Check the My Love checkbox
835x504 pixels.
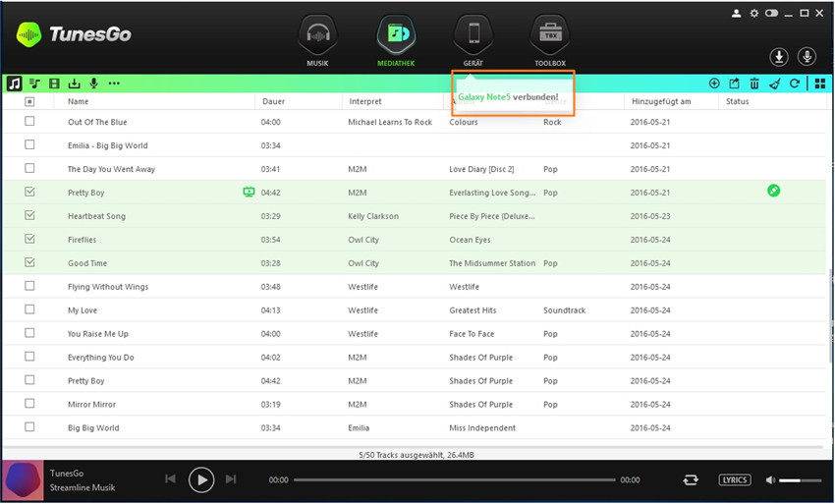pyautogui.click(x=29, y=309)
